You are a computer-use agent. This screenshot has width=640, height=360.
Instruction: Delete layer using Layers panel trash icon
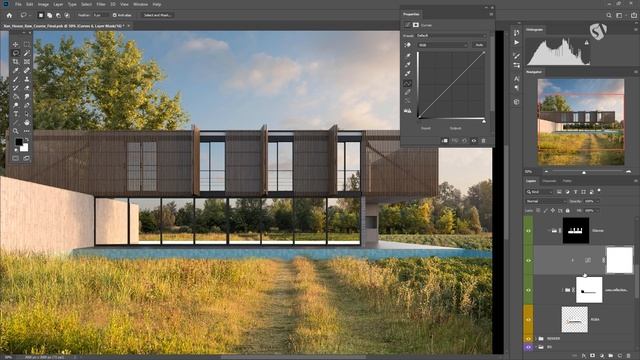click(629, 356)
